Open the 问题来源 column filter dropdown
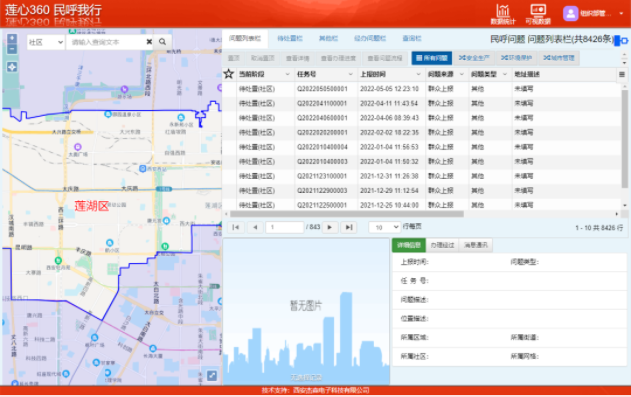The width and height of the screenshot is (631, 397). (461, 74)
